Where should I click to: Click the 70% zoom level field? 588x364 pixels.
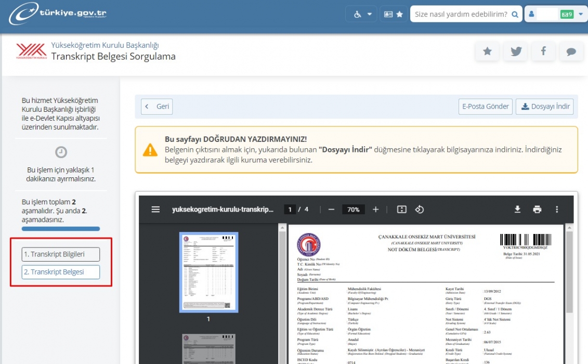(x=353, y=210)
